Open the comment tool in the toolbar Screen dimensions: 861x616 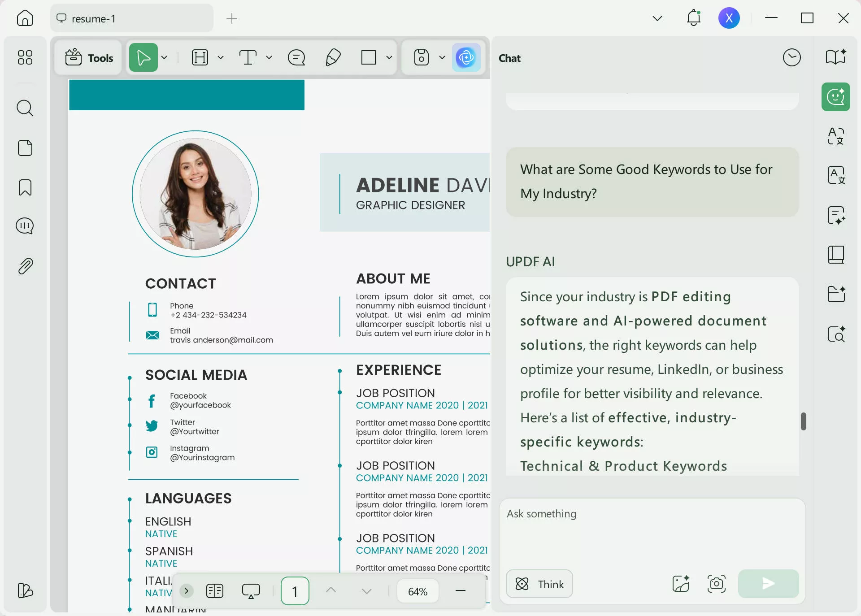(296, 57)
